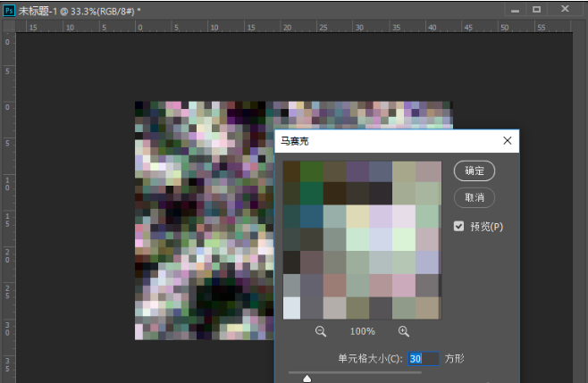588x383 pixels.
Task: Click the 单元格大小 cell size input field
Action: click(424, 359)
